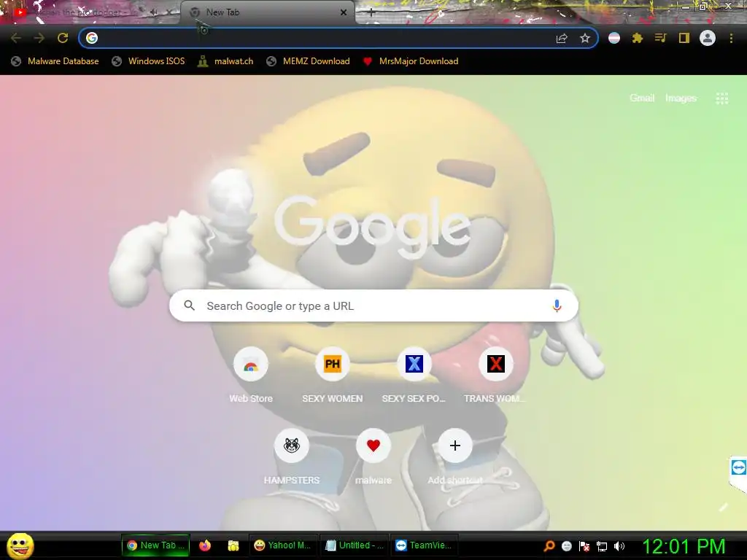Open the blue X shortcut tile
Viewport: 747px width, 560px height.
point(414,365)
